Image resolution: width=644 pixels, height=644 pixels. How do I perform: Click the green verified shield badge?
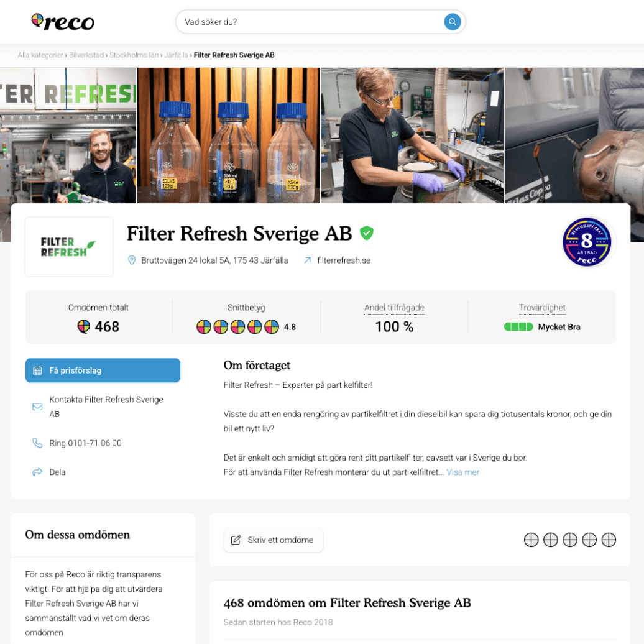[x=366, y=233]
